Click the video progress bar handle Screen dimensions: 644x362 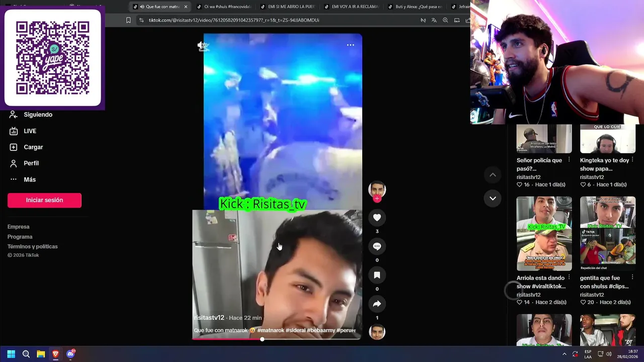click(262, 339)
